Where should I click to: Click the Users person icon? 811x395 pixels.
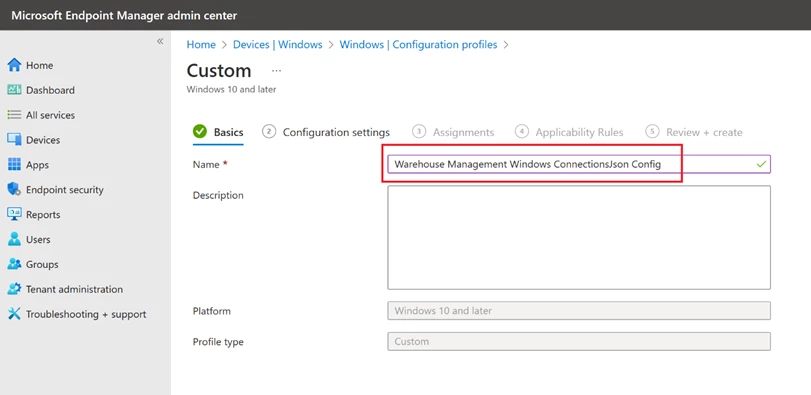click(14, 239)
